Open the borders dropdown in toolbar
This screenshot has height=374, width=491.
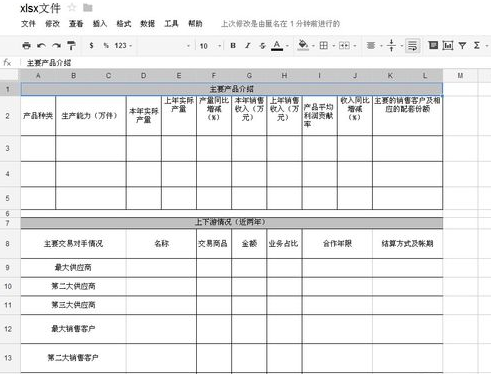point(326,46)
